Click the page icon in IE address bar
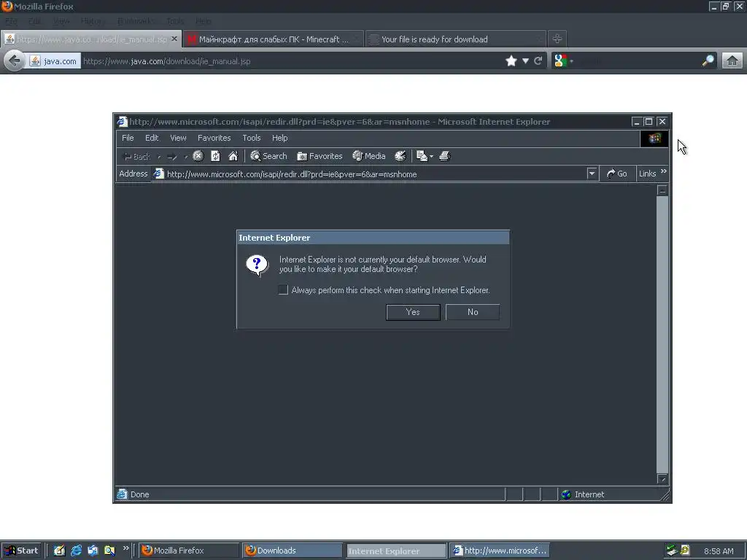Viewport: 747px width, 560px height. coord(158,174)
